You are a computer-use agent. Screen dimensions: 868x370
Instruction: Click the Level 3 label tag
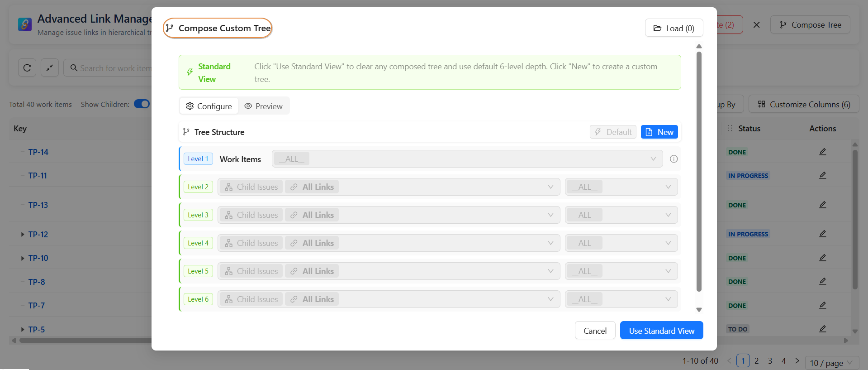tap(198, 215)
